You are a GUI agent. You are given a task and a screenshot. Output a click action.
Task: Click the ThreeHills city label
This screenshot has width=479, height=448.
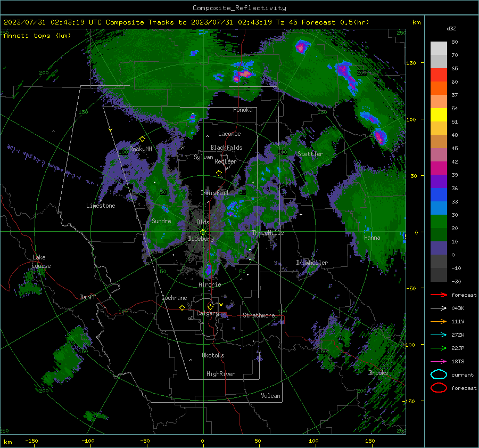[268, 233]
